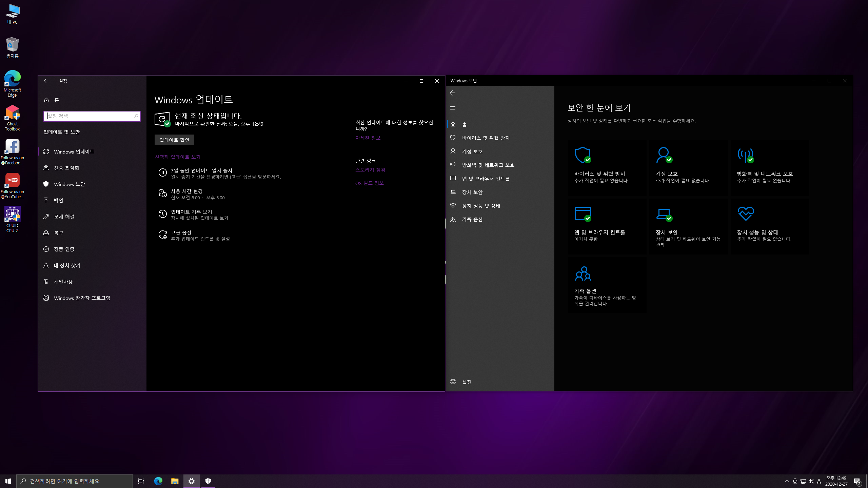The height and width of the screenshot is (488, 868).
Task: Open the app and browser control tile
Action: coord(607,226)
